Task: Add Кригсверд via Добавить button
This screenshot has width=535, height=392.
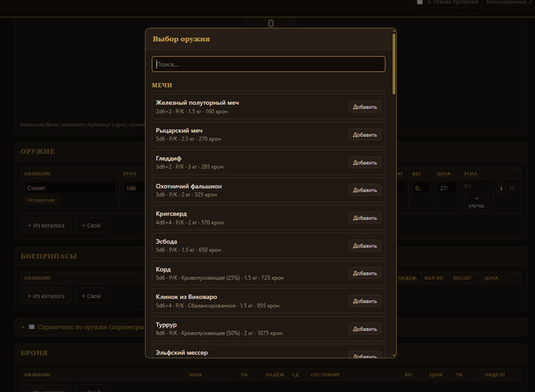Action: click(365, 218)
